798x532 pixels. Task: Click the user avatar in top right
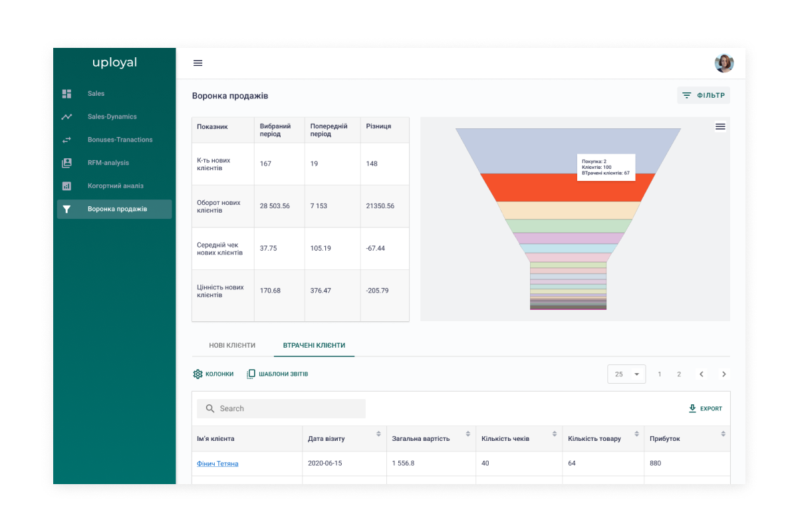tap(724, 63)
